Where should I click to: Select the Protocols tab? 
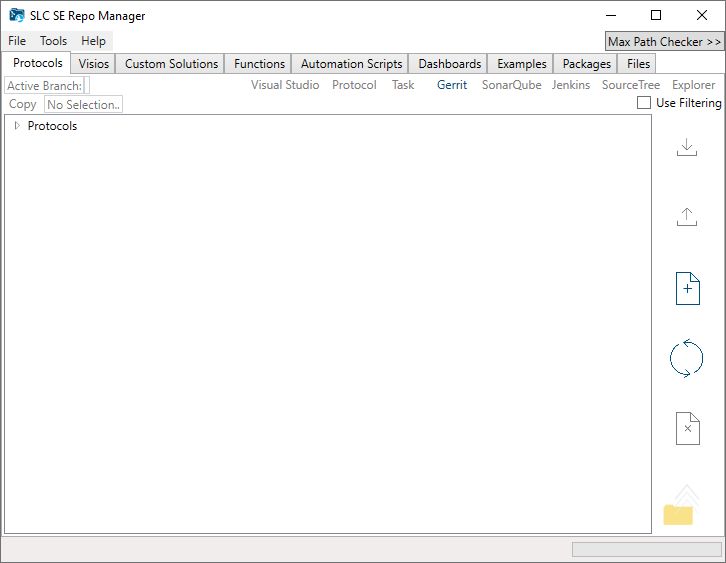point(38,63)
